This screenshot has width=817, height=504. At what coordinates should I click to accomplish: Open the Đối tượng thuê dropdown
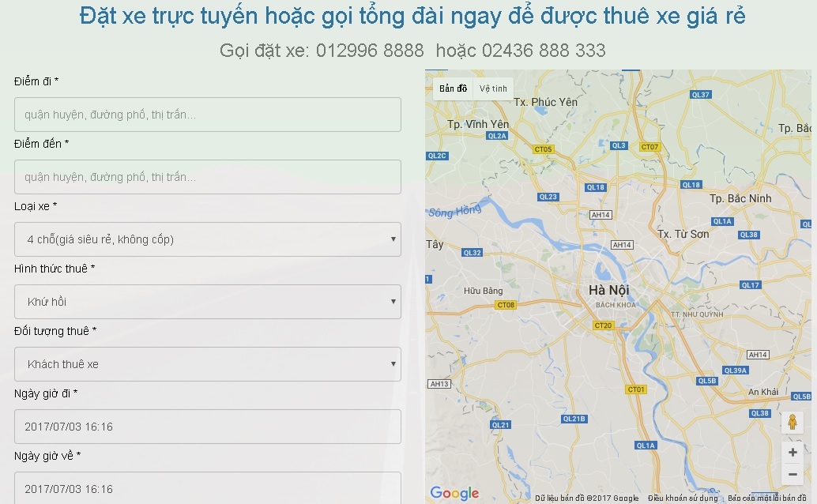pos(207,364)
